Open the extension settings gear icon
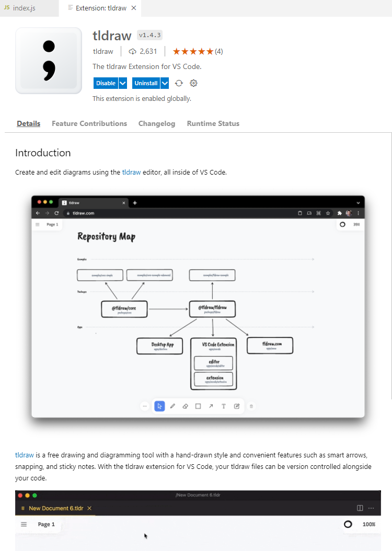The width and height of the screenshot is (392, 551). pyautogui.click(x=193, y=83)
